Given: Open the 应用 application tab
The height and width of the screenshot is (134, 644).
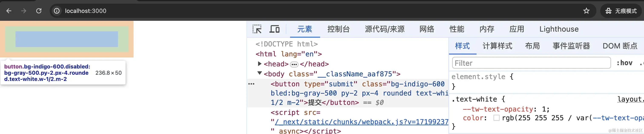Looking at the screenshot, I should pos(517,29).
